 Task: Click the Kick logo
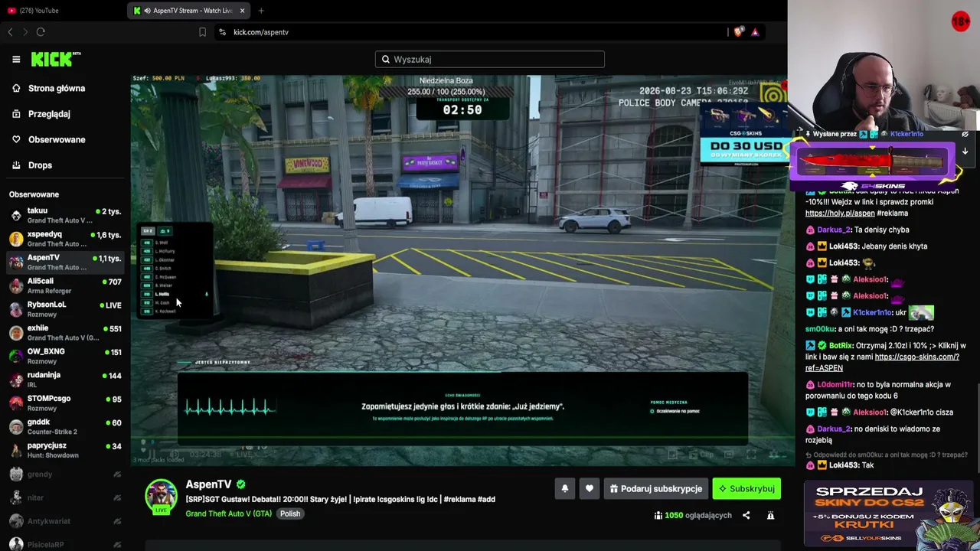pos(55,59)
